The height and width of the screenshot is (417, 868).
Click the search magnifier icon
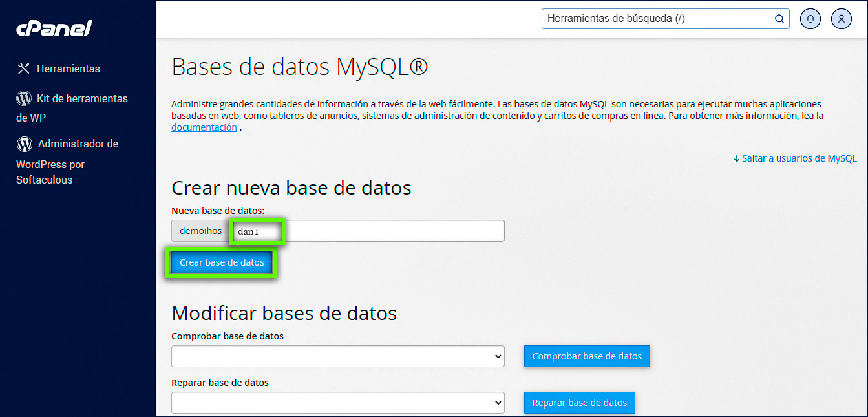pos(779,19)
